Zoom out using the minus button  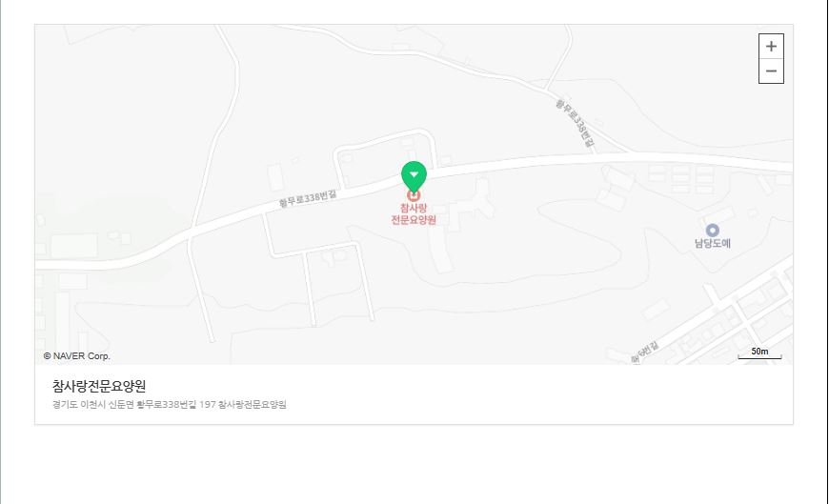click(x=771, y=71)
